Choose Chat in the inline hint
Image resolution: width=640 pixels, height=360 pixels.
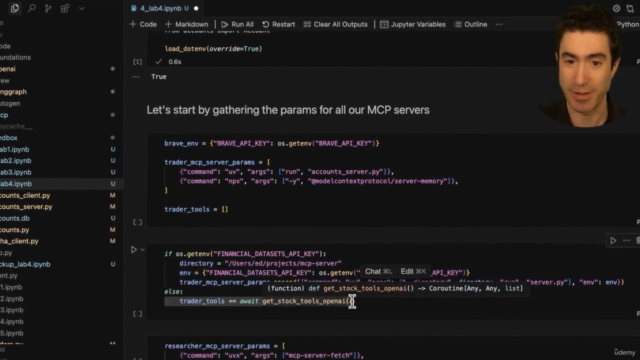pyautogui.click(x=378, y=271)
